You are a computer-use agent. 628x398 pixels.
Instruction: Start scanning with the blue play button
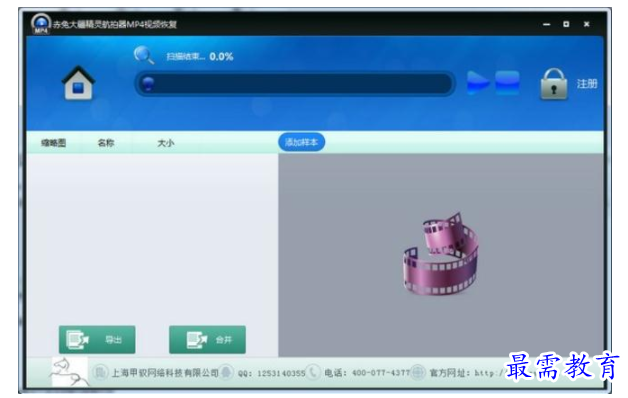[x=478, y=82]
